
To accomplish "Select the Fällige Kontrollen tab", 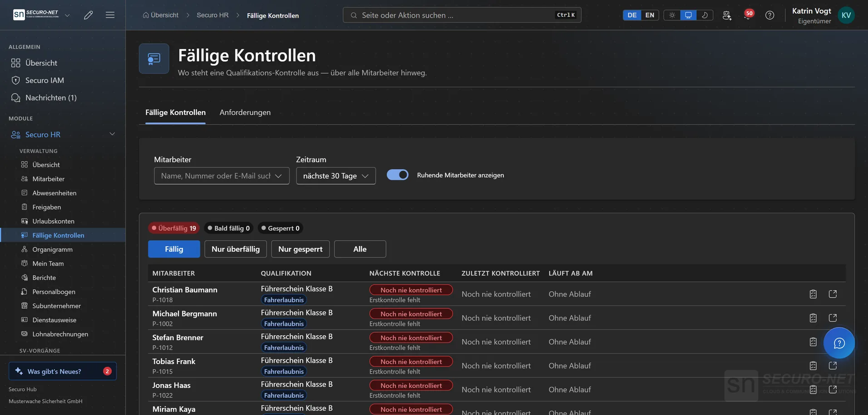I will click(175, 112).
